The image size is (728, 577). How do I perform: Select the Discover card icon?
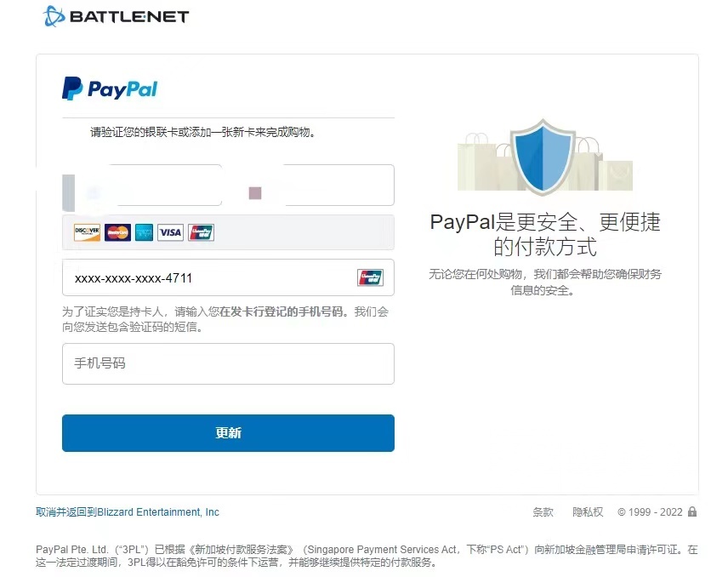click(88, 232)
